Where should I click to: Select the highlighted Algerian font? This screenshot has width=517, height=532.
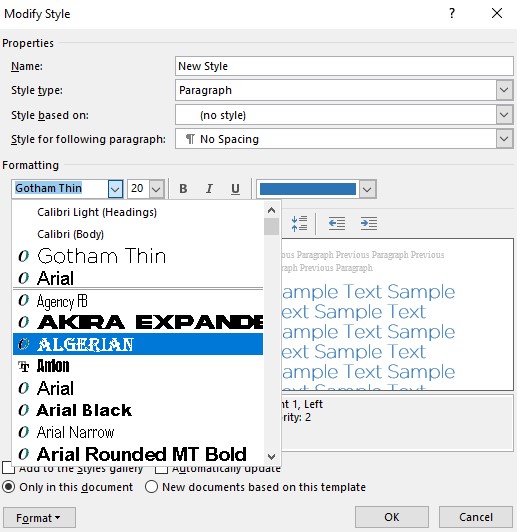pos(137,344)
